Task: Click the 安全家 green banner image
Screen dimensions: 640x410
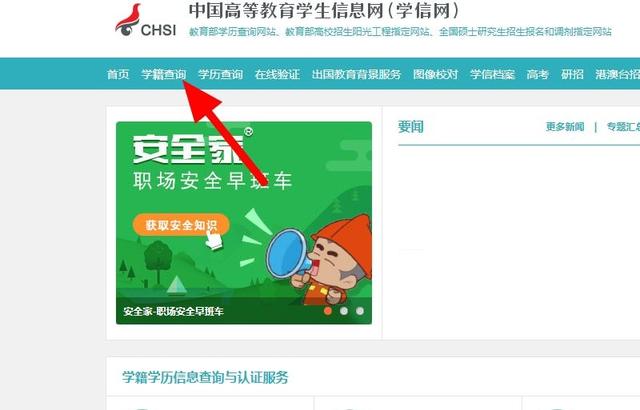Action: pos(244,223)
